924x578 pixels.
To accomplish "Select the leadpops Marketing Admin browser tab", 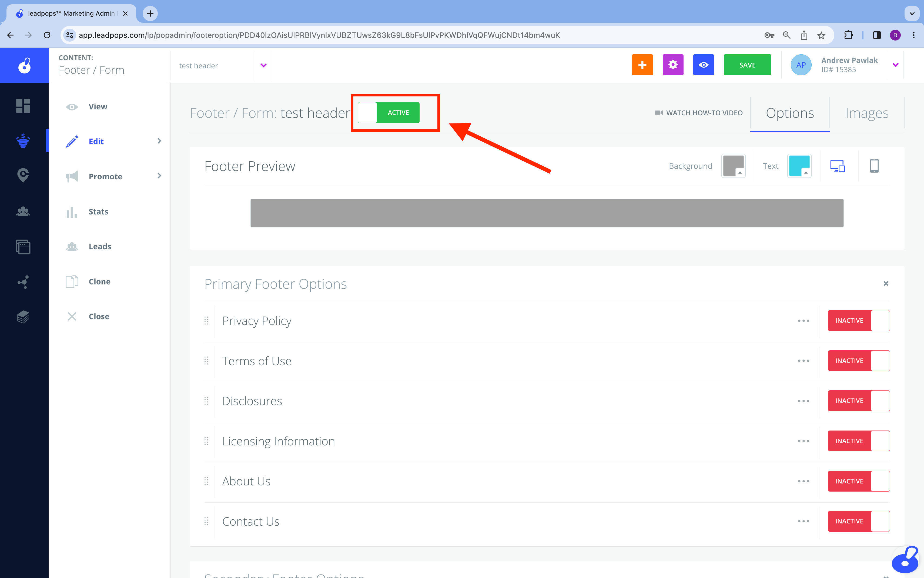I will click(72, 14).
